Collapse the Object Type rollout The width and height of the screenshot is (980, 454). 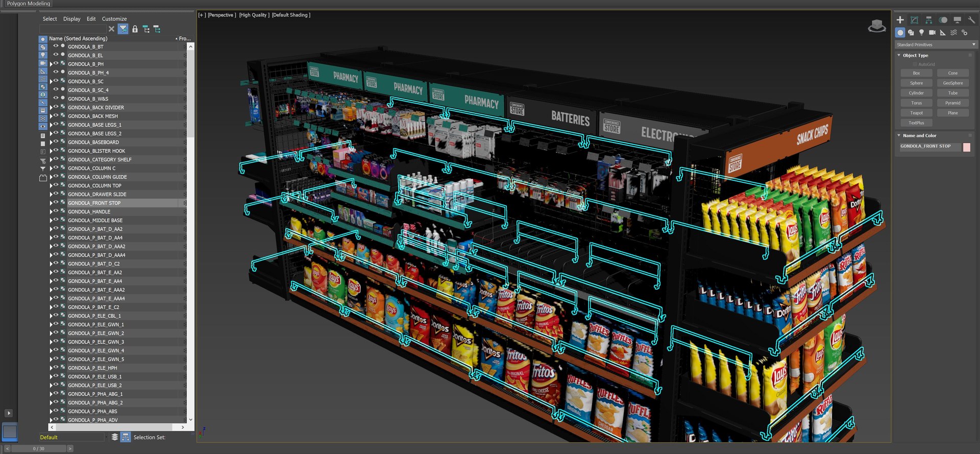click(x=899, y=55)
